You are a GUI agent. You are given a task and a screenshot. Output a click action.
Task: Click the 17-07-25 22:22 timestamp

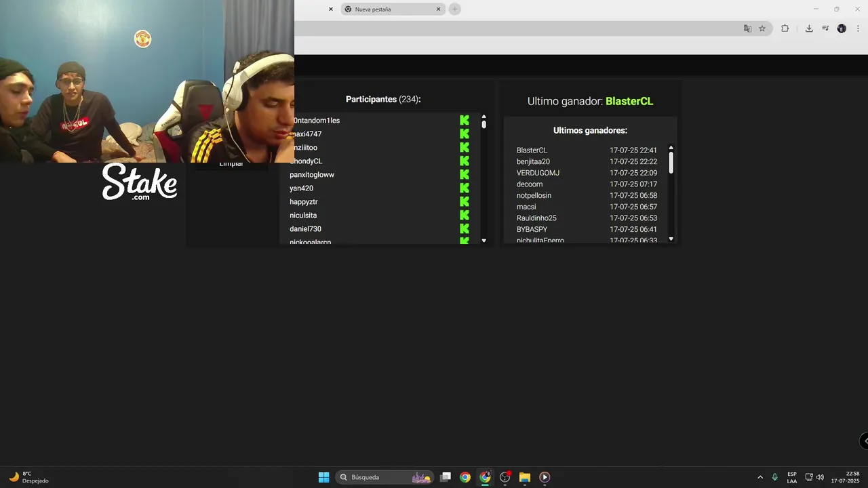pyautogui.click(x=633, y=162)
